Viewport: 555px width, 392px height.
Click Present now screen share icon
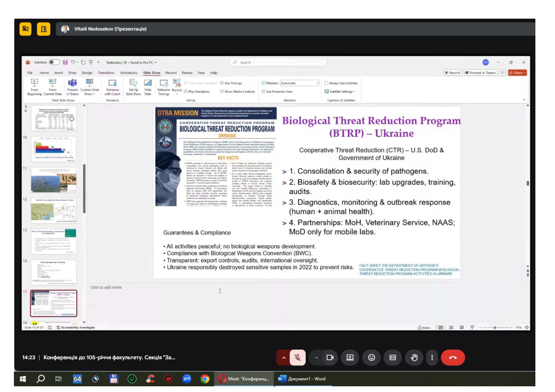350,358
